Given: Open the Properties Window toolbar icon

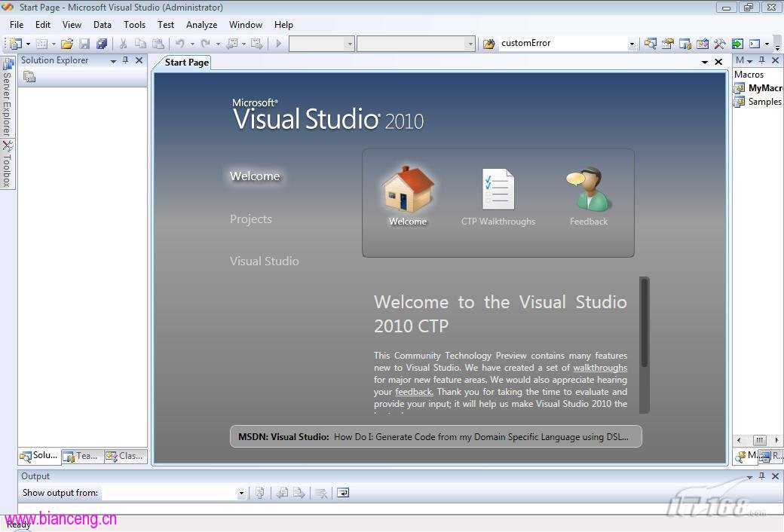Looking at the screenshot, I should click(667, 44).
